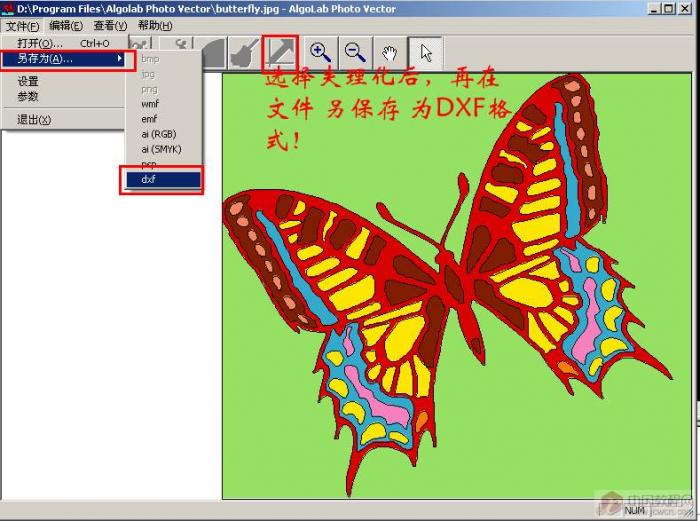Activate the hand pan tool
Viewport: 700px width, 521px height.
[x=390, y=53]
